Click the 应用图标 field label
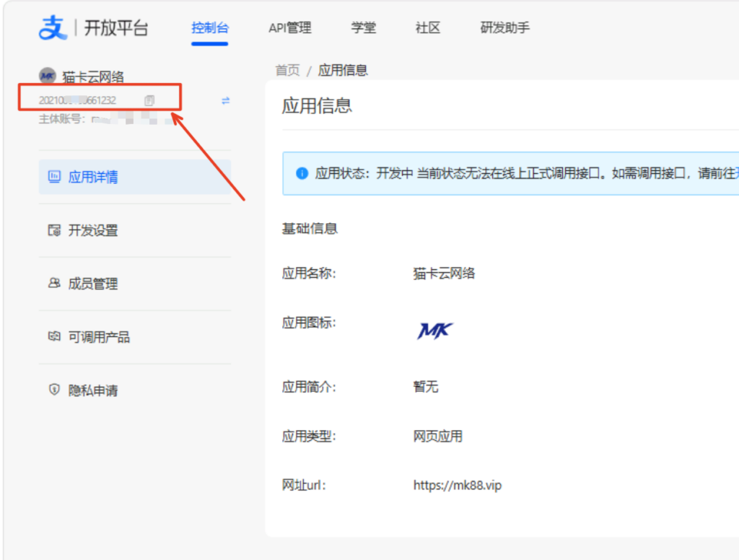 tap(309, 323)
